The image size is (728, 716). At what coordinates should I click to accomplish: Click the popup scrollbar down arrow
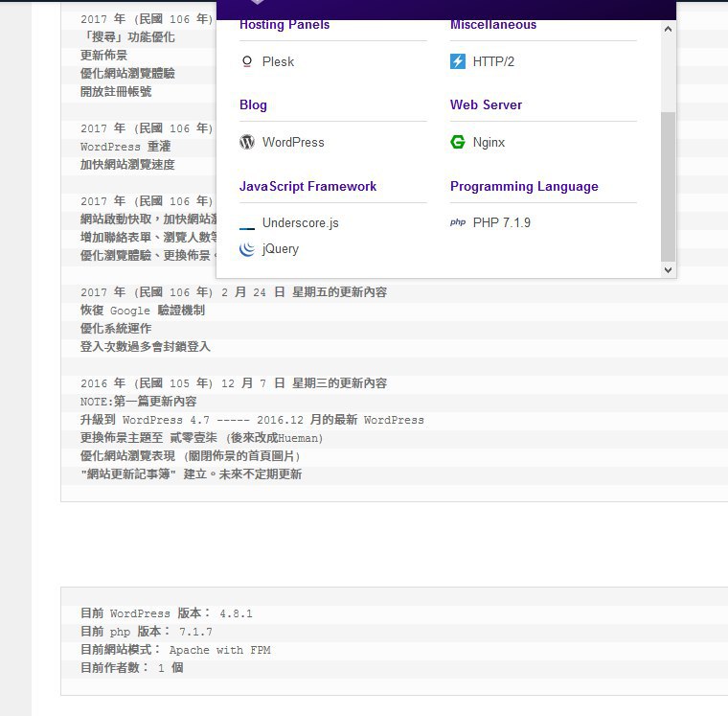669,270
